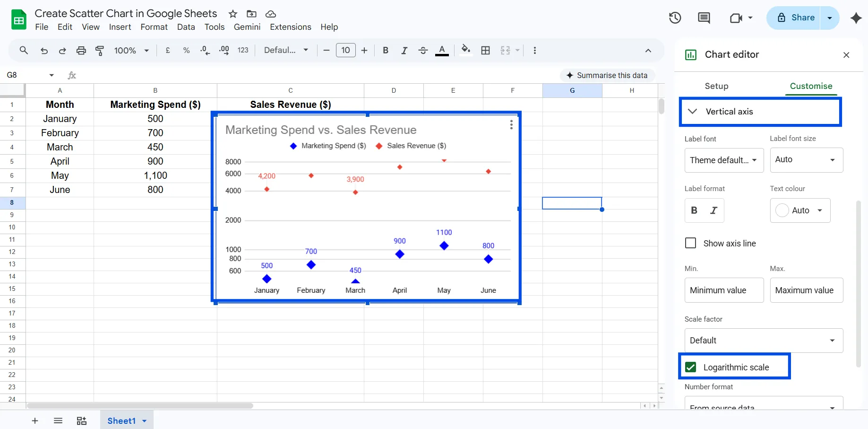Close the Chart editor panel
Viewport: 868px width, 429px height.
coord(846,55)
